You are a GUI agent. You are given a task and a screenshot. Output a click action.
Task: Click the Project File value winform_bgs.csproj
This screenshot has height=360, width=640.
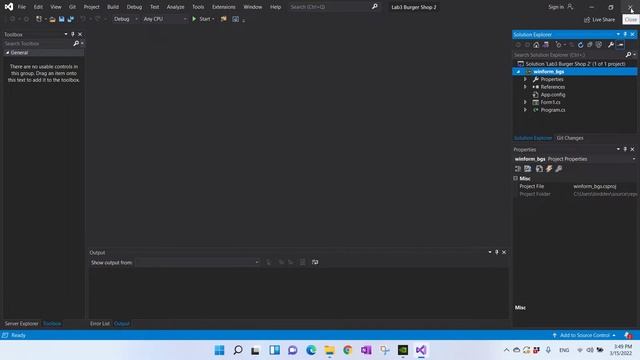[x=595, y=187]
